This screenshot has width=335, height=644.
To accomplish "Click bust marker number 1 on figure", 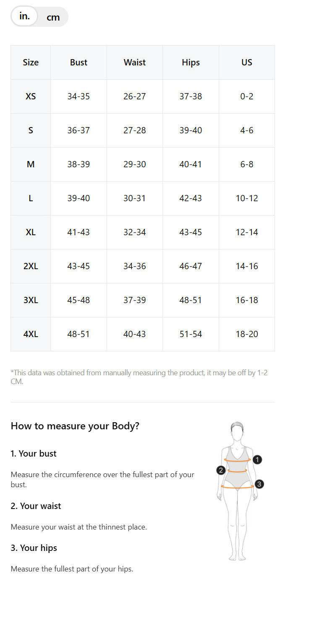I will (x=258, y=460).
